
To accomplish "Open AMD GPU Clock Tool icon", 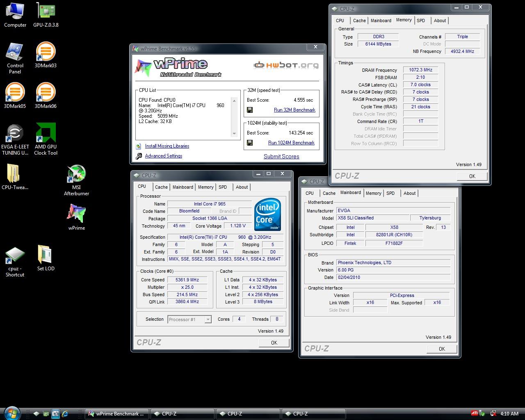I will pos(46,139).
